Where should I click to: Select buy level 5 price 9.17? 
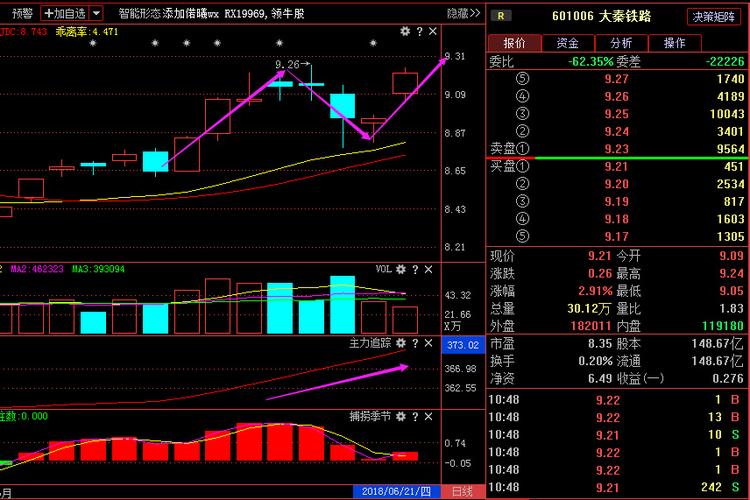click(616, 236)
